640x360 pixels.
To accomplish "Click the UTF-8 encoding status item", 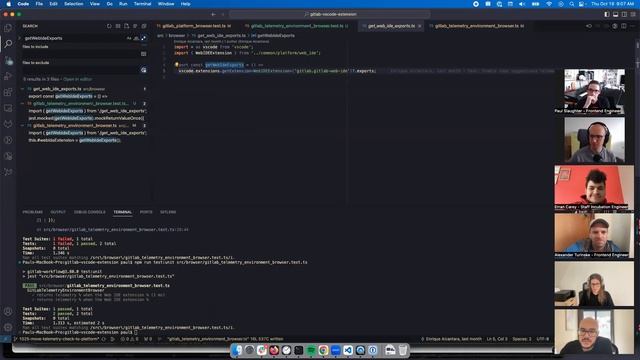I will click(x=543, y=339).
